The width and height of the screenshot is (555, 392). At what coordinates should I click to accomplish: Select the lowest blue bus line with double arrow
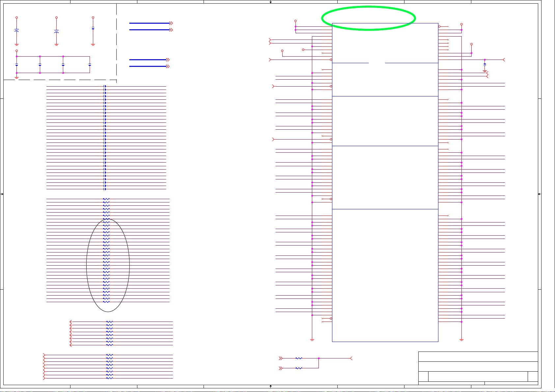pos(149,66)
